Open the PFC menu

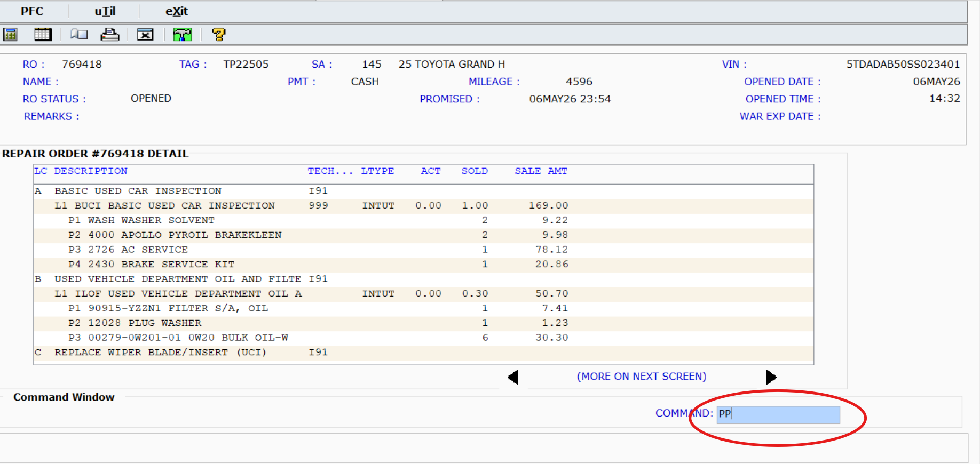[32, 11]
